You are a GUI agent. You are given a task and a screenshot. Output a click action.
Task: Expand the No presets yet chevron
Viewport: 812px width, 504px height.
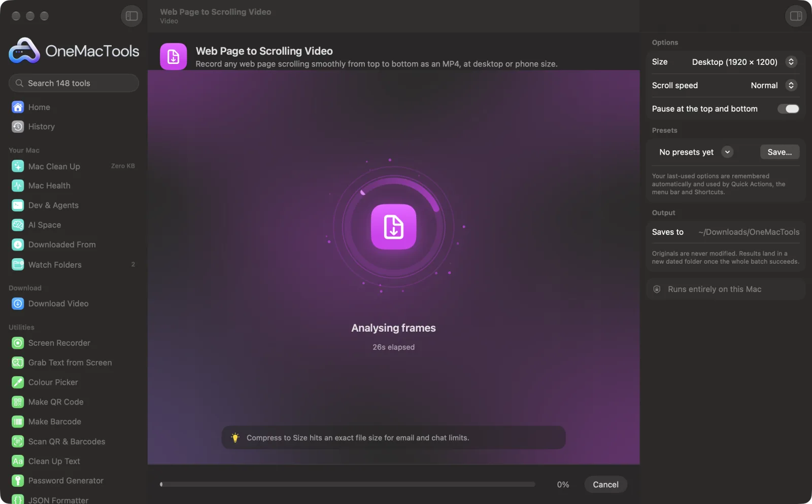pos(727,152)
